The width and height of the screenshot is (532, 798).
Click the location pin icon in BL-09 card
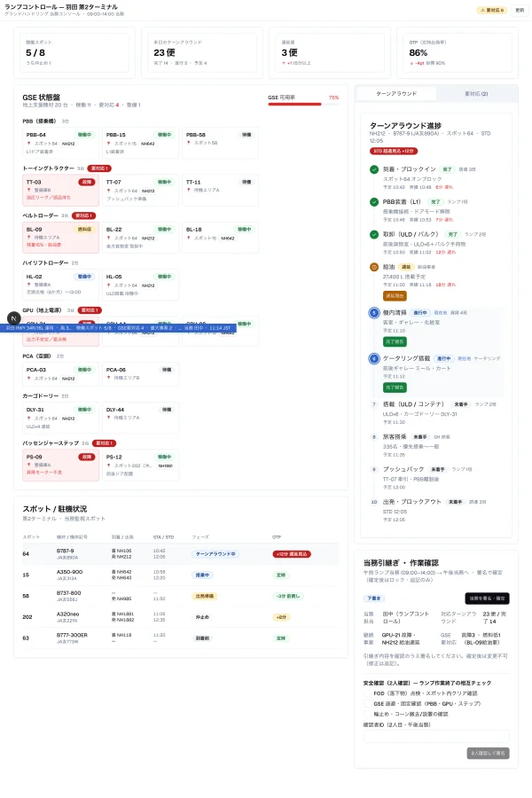(x=29, y=238)
